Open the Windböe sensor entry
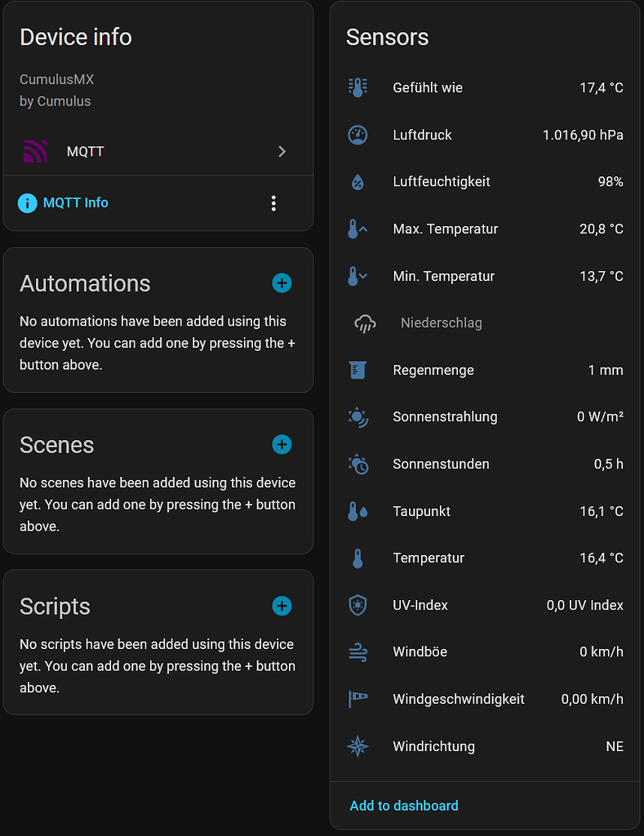Screen dimensions: 644x836 (x=485, y=652)
